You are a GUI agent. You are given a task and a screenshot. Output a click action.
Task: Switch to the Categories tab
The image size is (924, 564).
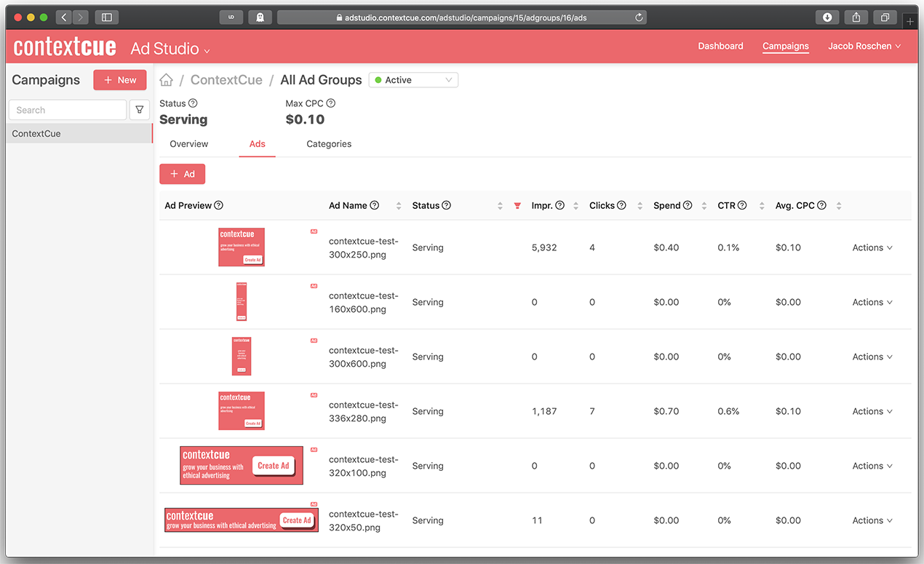pos(329,144)
